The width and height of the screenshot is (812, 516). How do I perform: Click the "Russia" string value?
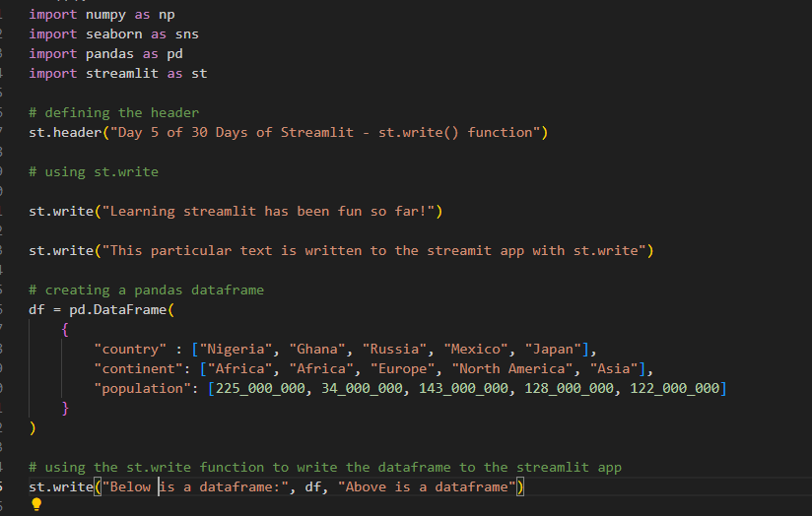(x=394, y=349)
